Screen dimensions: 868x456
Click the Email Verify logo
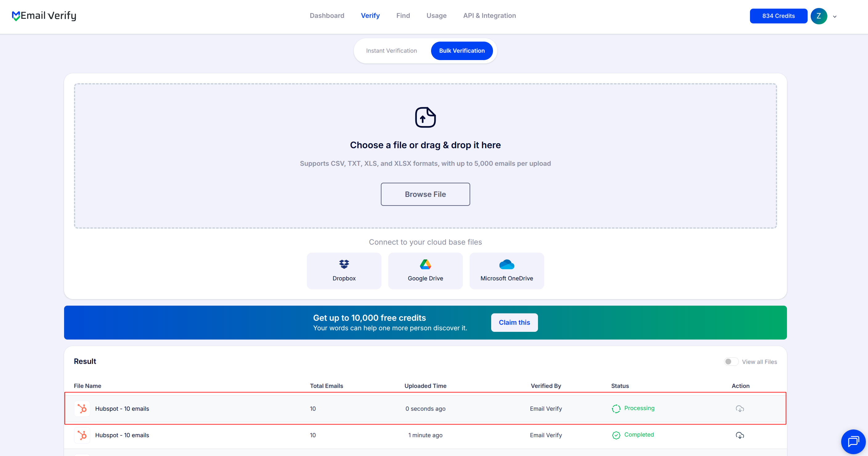tap(44, 16)
